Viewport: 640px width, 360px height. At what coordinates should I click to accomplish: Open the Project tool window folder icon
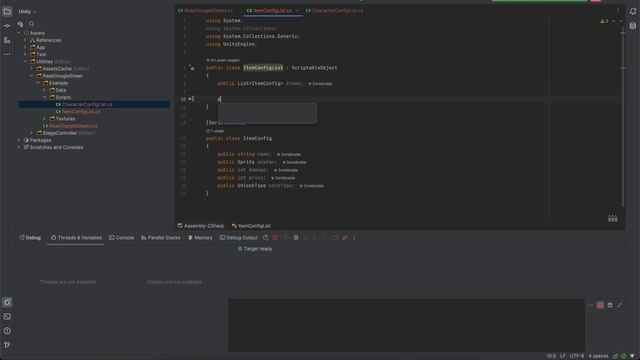coord(7,11)
